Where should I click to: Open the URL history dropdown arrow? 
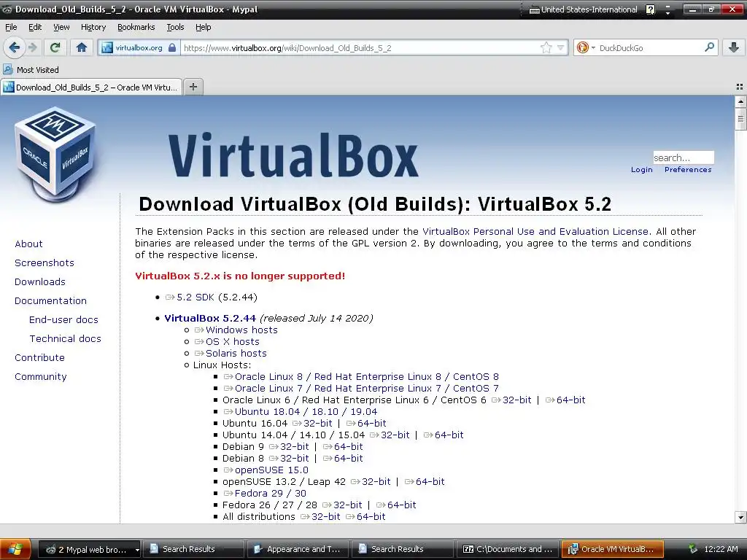pyautogui.click(x=560, y=47)
